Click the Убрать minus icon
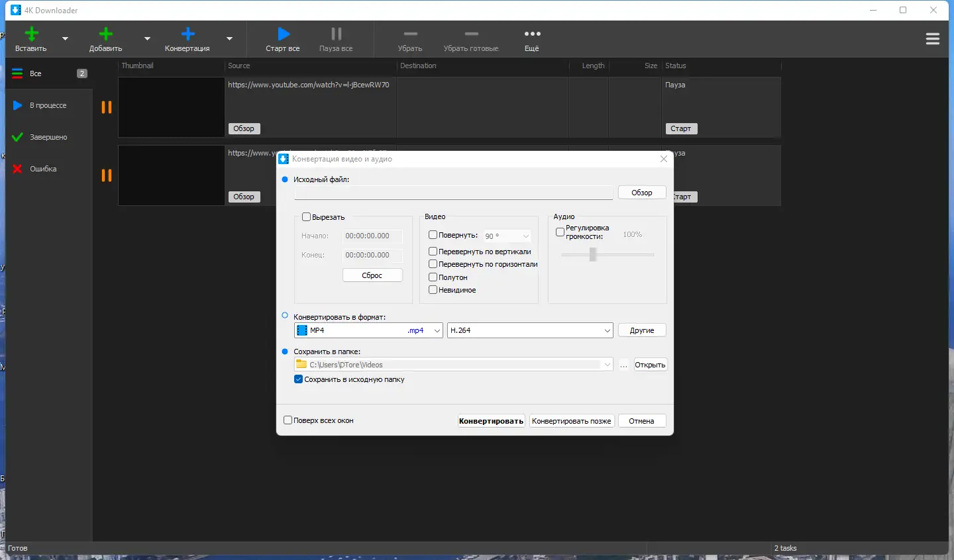The width and height of the screenshot is (954, 560). pos(410,34)
